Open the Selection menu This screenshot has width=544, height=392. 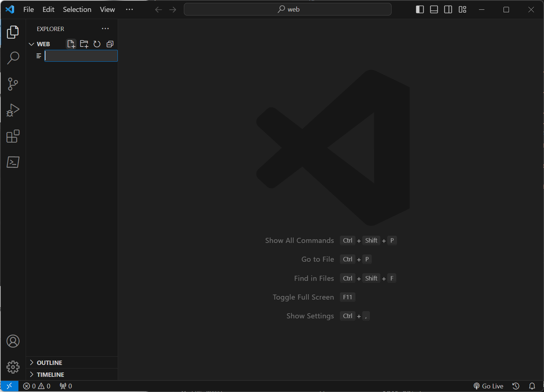[77, 9]
